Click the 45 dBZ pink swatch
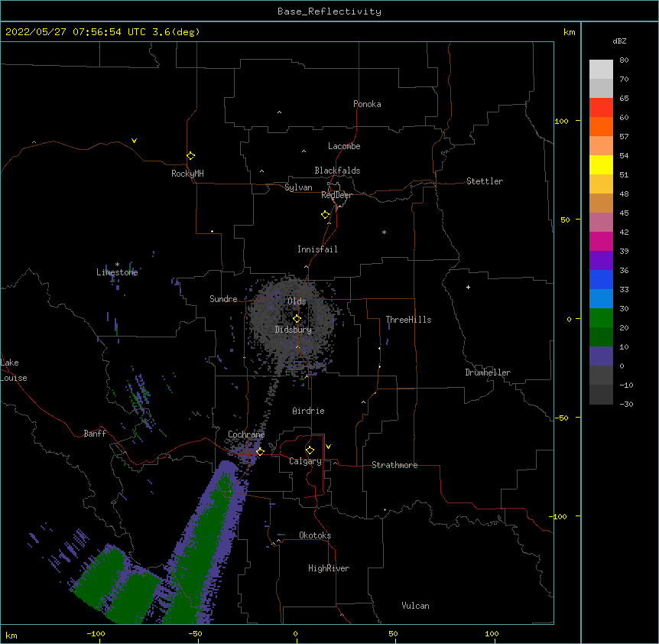Viewport: 659px width, 644px height. (601, 223)
